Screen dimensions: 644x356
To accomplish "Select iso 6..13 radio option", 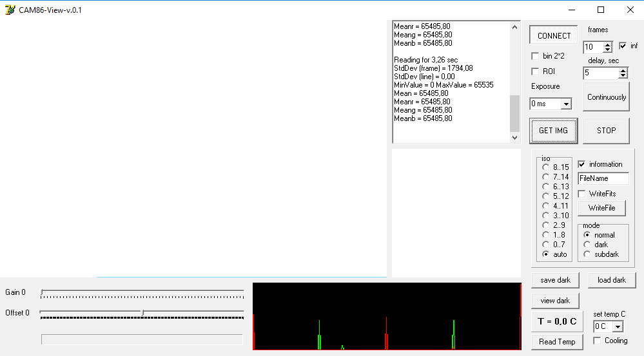I will pyautogui.click(x=545, y=187).
